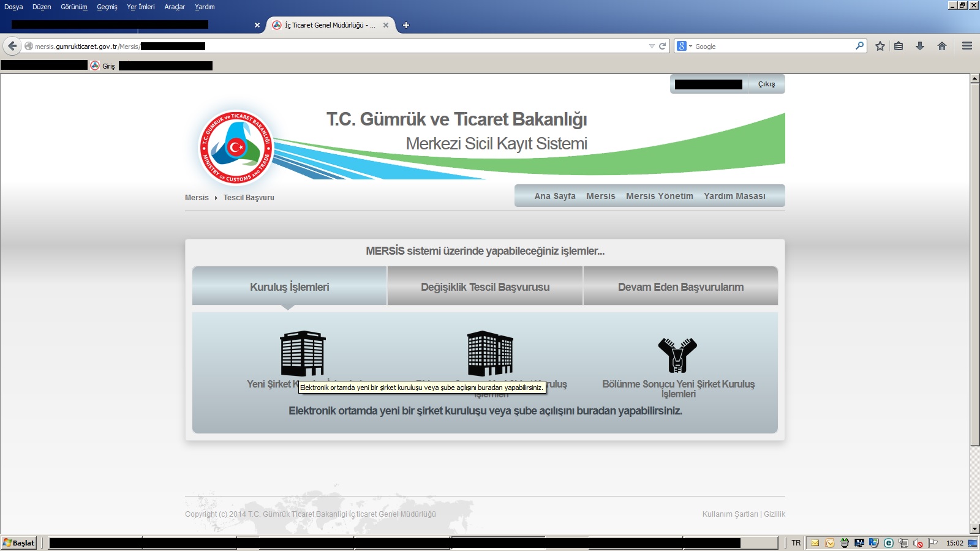980x551 pixels.
Task: Click the network connection tray icon
Action: tap(903, 543)
